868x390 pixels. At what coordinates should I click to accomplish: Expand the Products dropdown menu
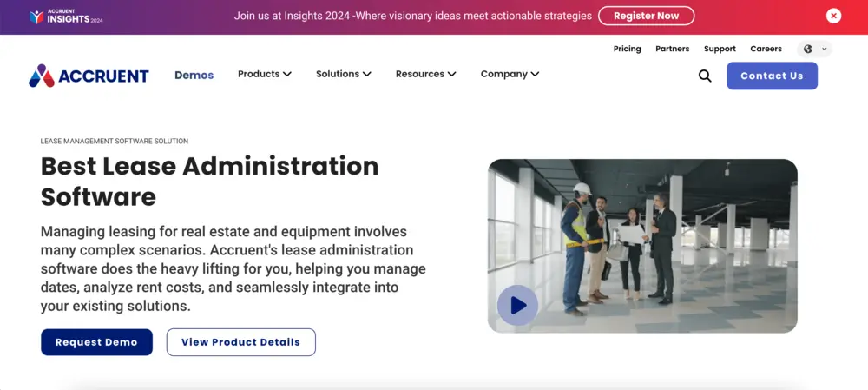tap(265, 74)
